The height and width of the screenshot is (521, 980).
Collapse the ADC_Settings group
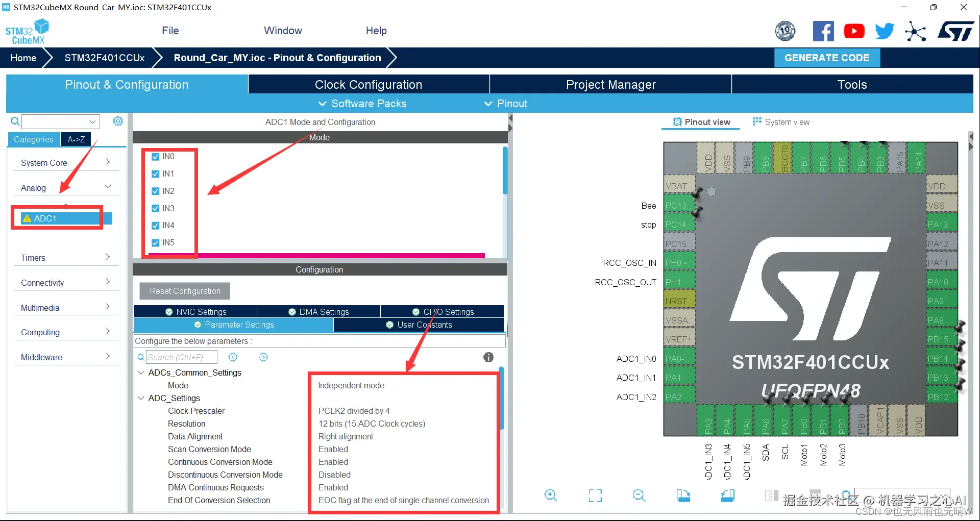tap(141, 398)
